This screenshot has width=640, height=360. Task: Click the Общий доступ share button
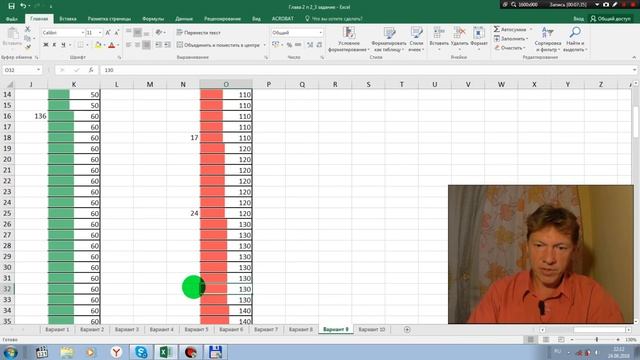611,19
